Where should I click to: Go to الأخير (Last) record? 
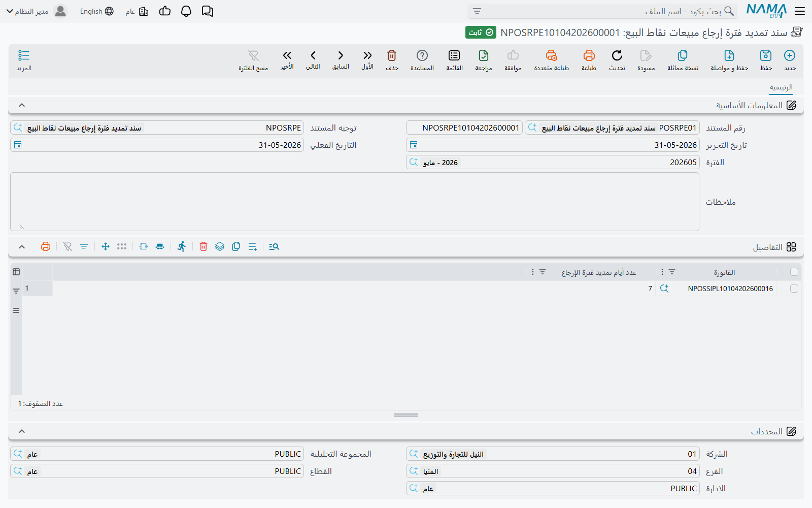click(287, 55)
